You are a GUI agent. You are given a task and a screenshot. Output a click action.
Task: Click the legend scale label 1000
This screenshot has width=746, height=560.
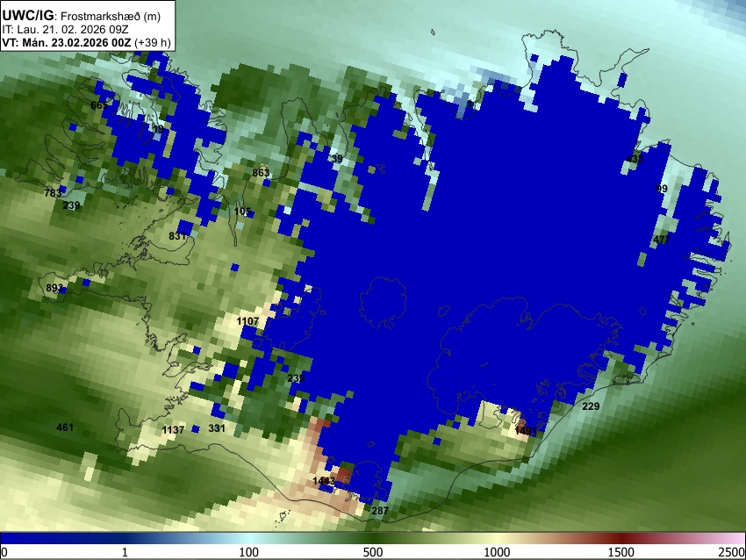tap(497, 552)
